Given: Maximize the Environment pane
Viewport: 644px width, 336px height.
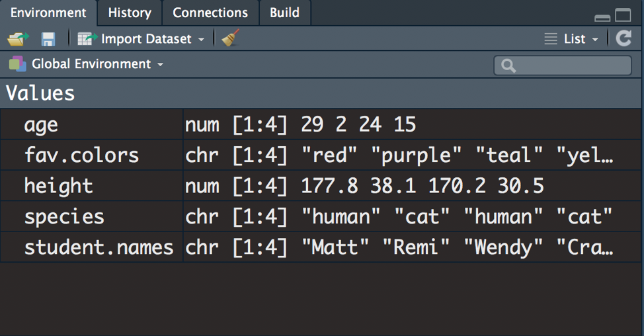Looking at the screenshot, I should (623, 15).
